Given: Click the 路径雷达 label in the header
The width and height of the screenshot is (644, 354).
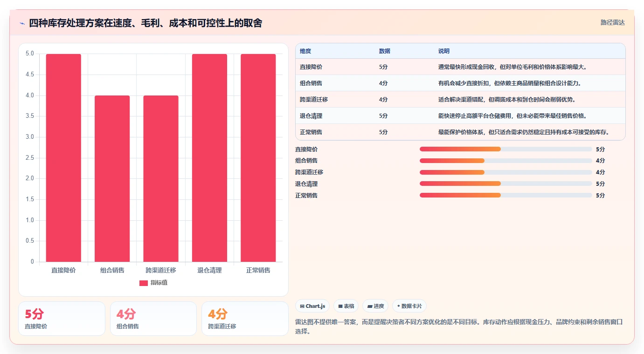Looking at the screenshot, I should pyautogui.click(x=612, y=22).
